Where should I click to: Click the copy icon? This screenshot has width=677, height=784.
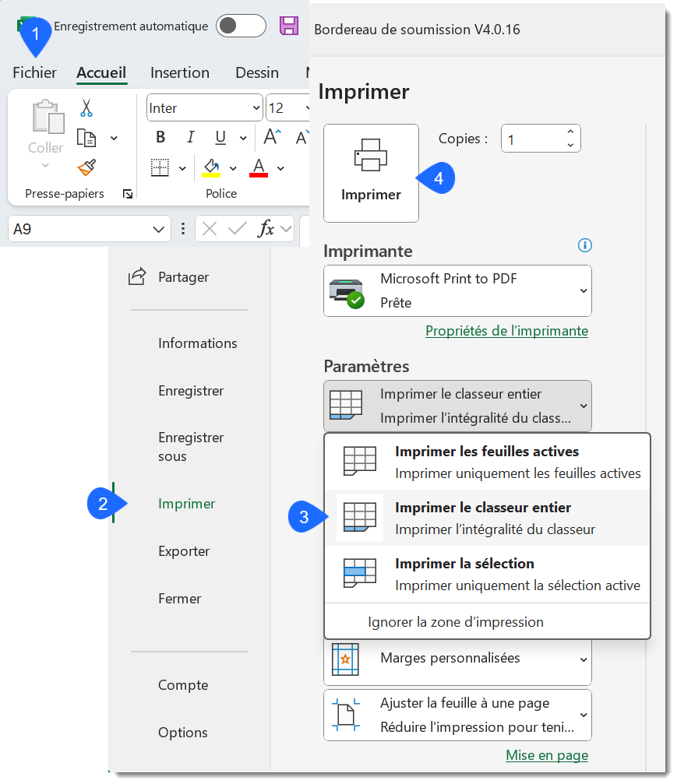(86, 138)
